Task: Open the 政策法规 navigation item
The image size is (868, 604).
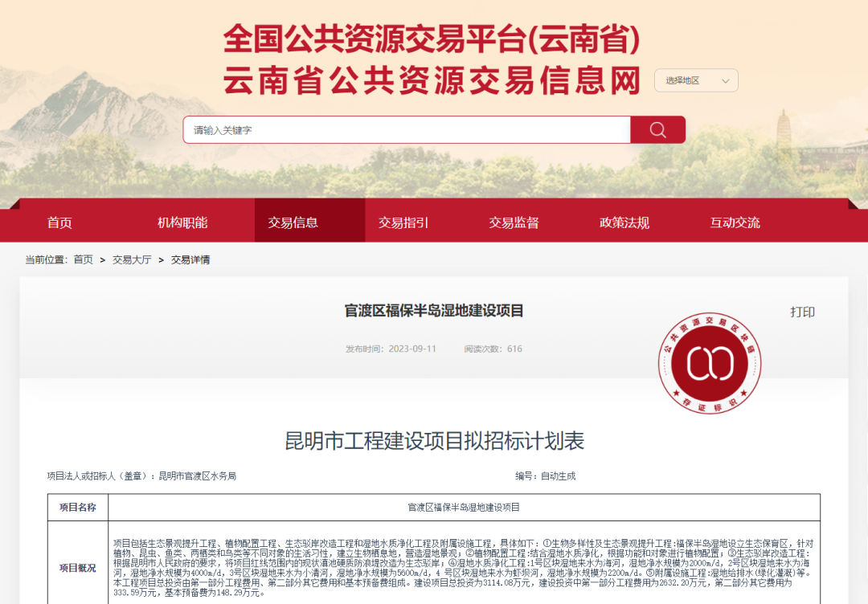Action: [x=624, y=222]
